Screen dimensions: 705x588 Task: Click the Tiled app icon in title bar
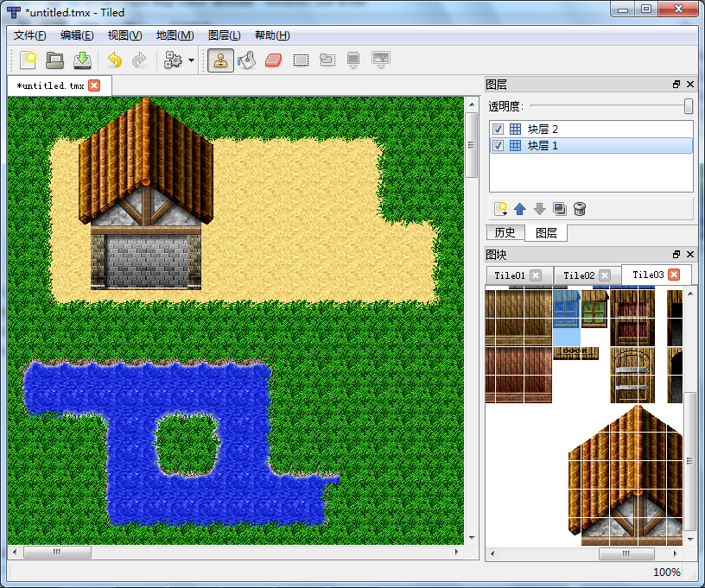point(14,13)
